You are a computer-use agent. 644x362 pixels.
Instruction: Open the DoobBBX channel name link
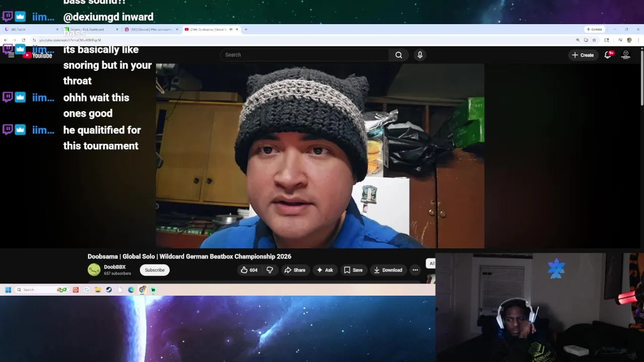tap(115, 267)
